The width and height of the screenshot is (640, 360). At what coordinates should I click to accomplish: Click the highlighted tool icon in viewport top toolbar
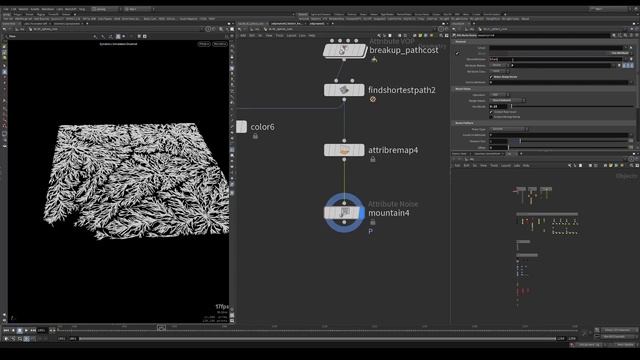118,36
